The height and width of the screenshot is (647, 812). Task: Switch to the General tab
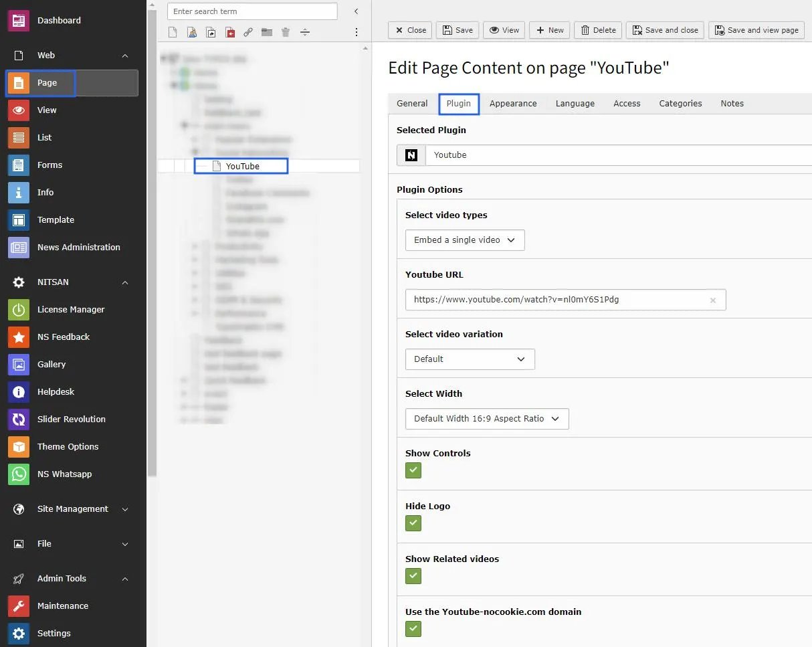coord(412,104)
